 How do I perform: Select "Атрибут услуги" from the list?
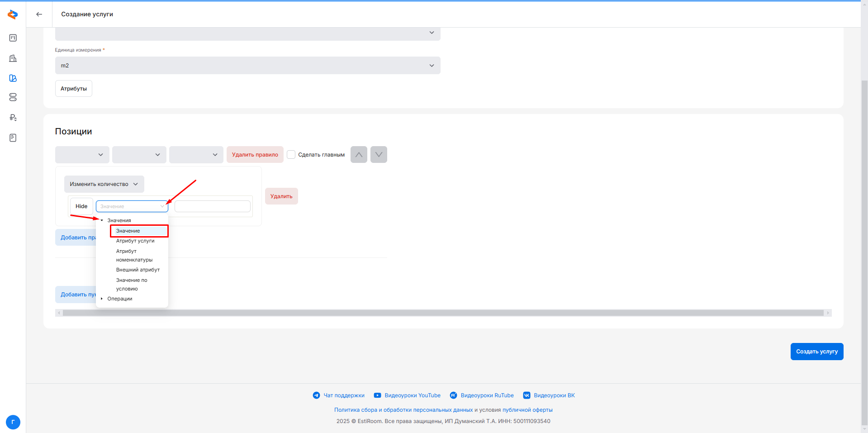(135, 241)
